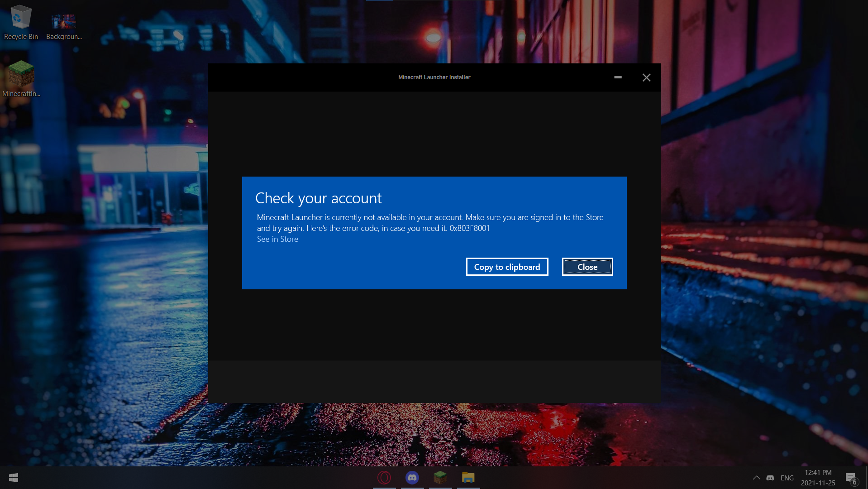
Task: Expand the hidden system tray icons
Action: [x=756, y=478]
